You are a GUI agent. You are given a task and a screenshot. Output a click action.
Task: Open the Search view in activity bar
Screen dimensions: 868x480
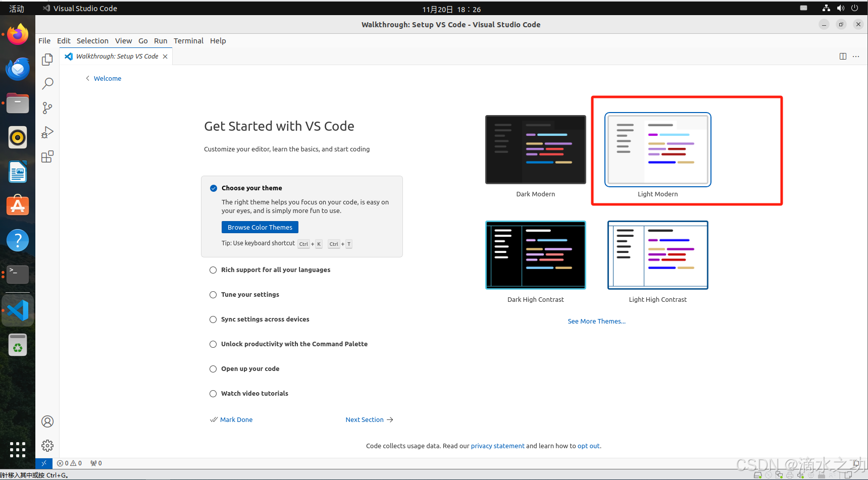[x=47, y=83]
